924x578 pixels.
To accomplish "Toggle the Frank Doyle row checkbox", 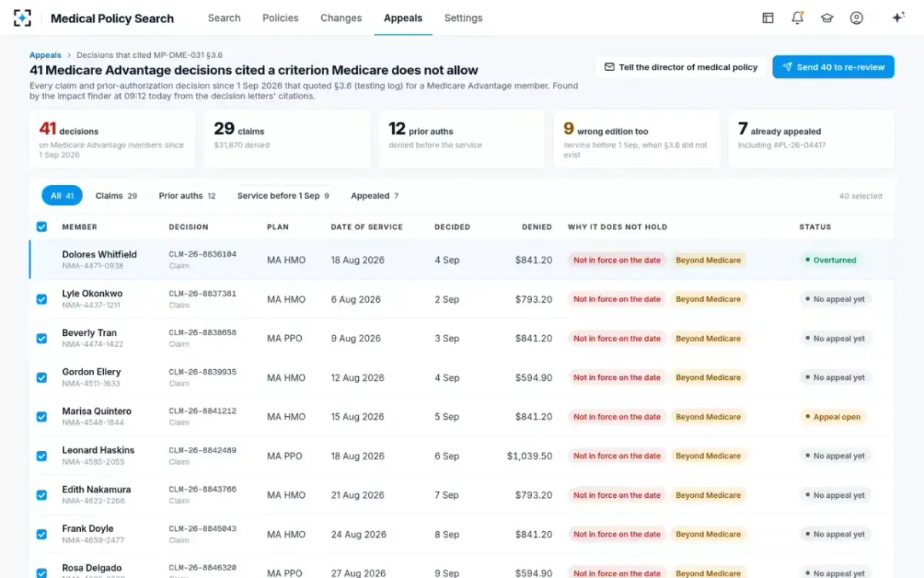I will (42, 534).
